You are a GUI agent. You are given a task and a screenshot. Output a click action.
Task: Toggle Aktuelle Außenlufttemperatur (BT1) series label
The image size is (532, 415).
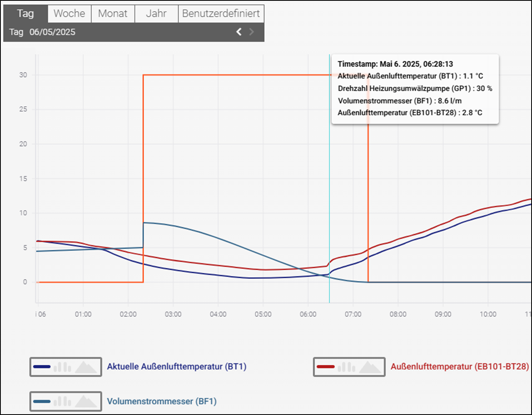(177, 366)
